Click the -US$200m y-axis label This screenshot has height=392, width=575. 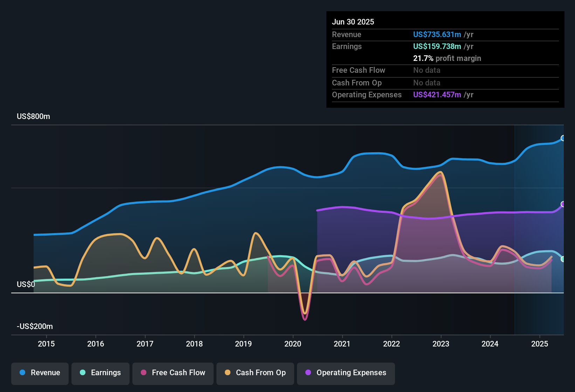pyautogui.click(x=35, y=326)
